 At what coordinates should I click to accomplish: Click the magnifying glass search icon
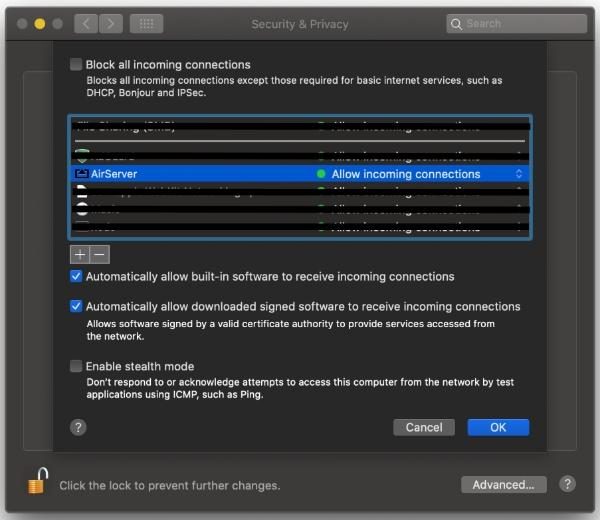pos(456,24)
